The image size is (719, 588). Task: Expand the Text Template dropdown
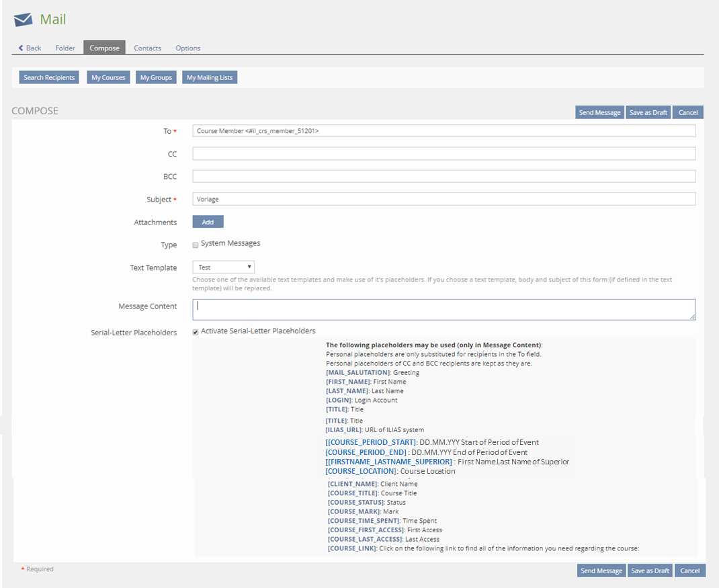coord(223,267)
